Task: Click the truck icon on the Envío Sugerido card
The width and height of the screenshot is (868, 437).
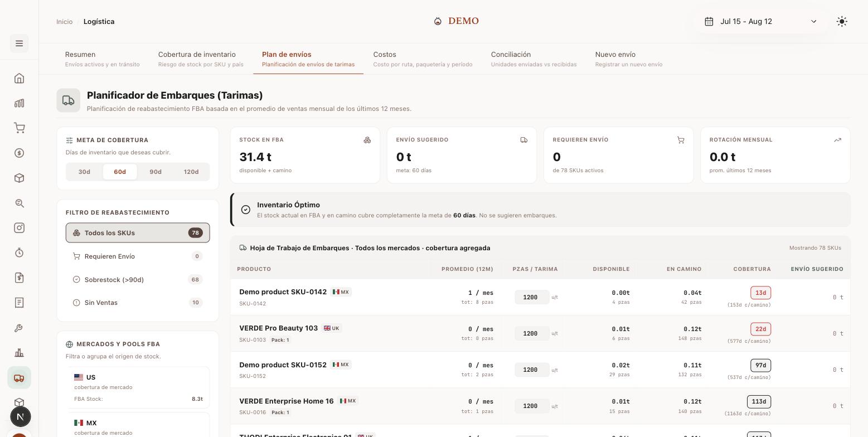Action: point(524,140)
